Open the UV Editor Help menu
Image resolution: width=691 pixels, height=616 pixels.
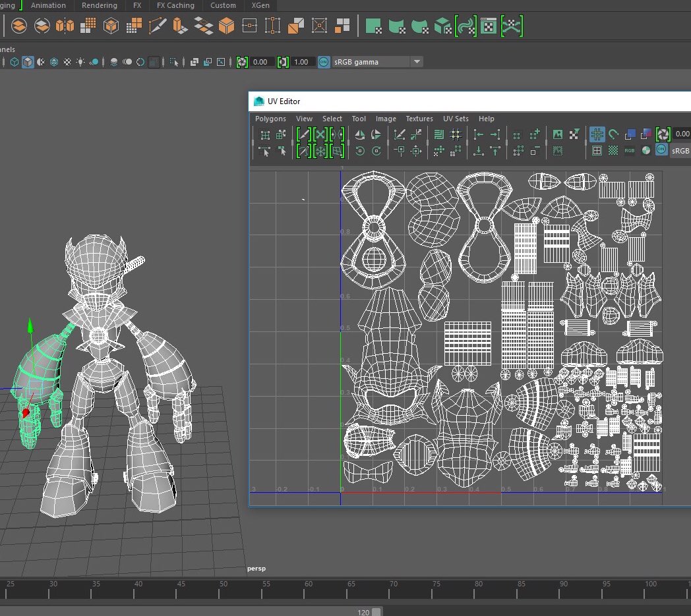487,119
